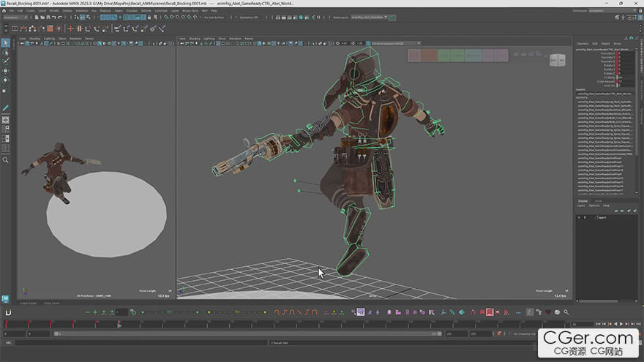The image size is (644, 362).
Task: Click Play Backward button
Action: [x=615, y=324]
